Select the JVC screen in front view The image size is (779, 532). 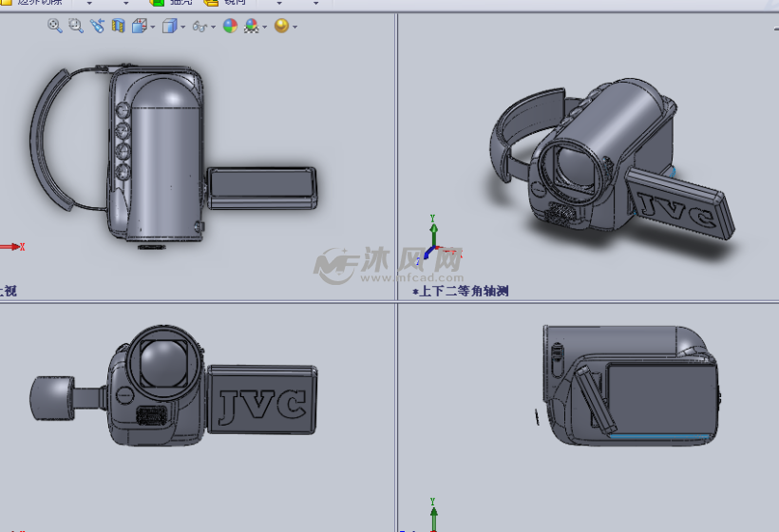point(262,400)
